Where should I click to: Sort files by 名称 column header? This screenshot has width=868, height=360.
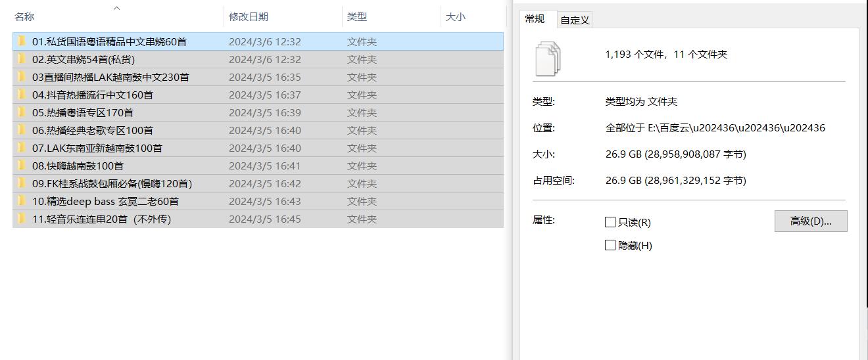click(25, 17)
